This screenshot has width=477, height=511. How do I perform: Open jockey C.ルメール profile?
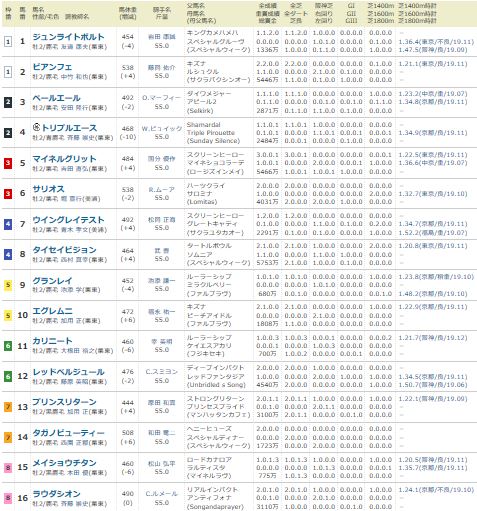161,494
